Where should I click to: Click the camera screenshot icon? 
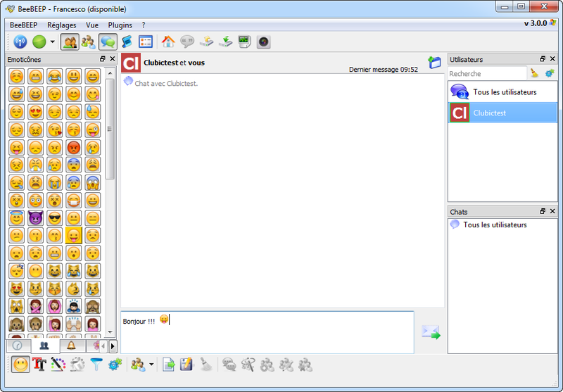click(263, 42)
